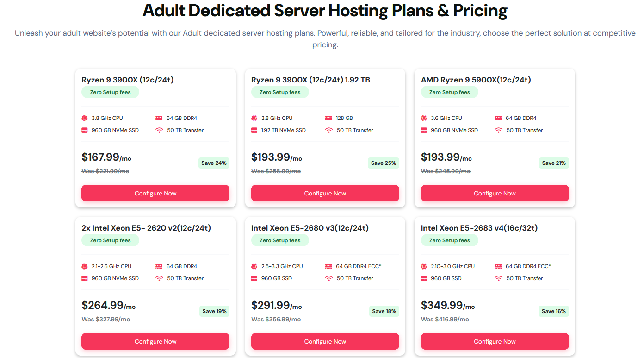Select the CPU icon in the Ryzen 1.92 TB plan
Screen dimensions: 644x358
pos(254,118)
